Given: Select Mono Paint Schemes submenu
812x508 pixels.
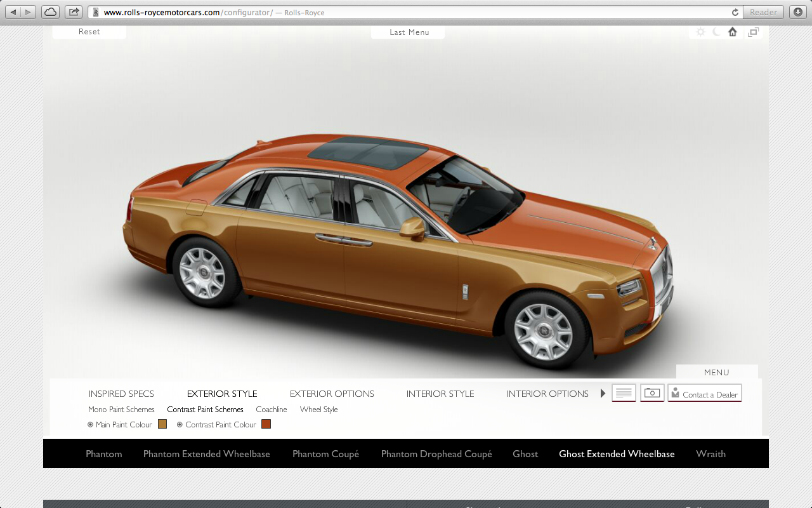Looking at the screenshot, I should (x=121, y=410).
